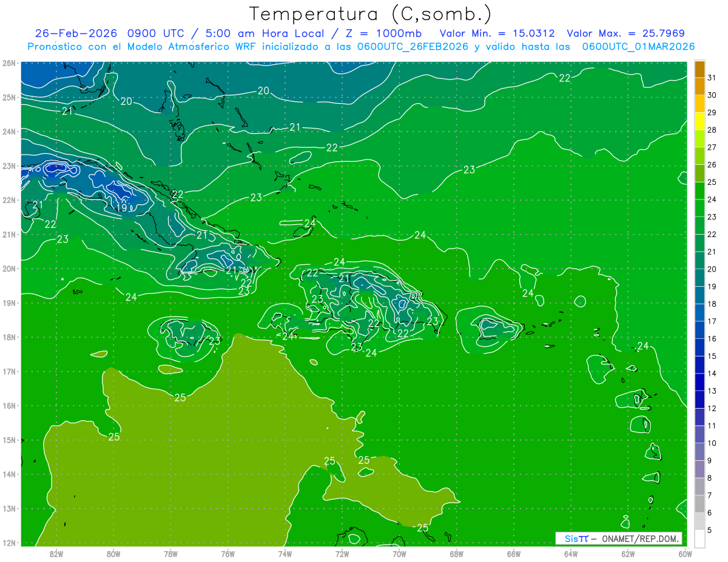This screenshot has height=562, width=728.
Task: Click the '68W' longitude axis label
Action: pos(457,553)
